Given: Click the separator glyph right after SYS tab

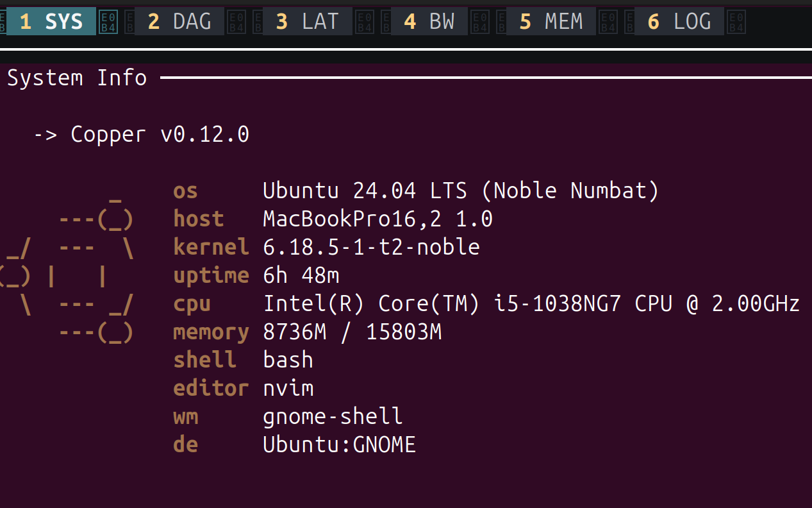Looking at the screenshot, I should coord(108,22).
